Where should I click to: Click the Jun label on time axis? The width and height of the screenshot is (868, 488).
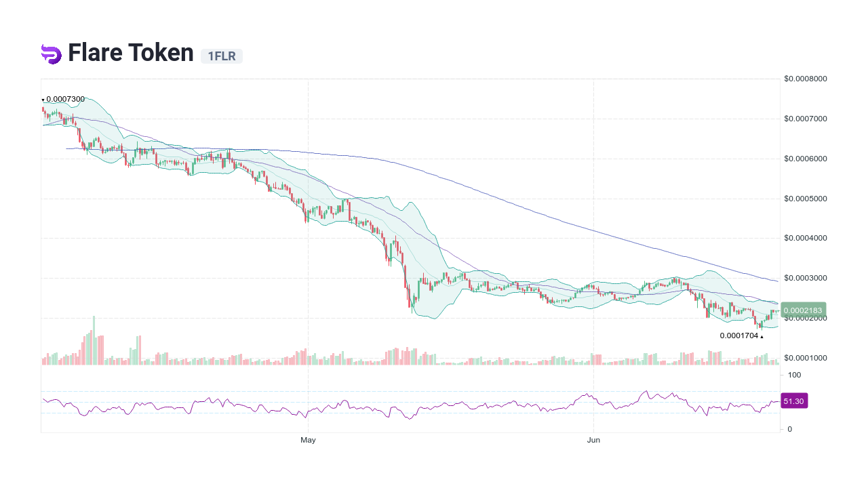point(593,441)
